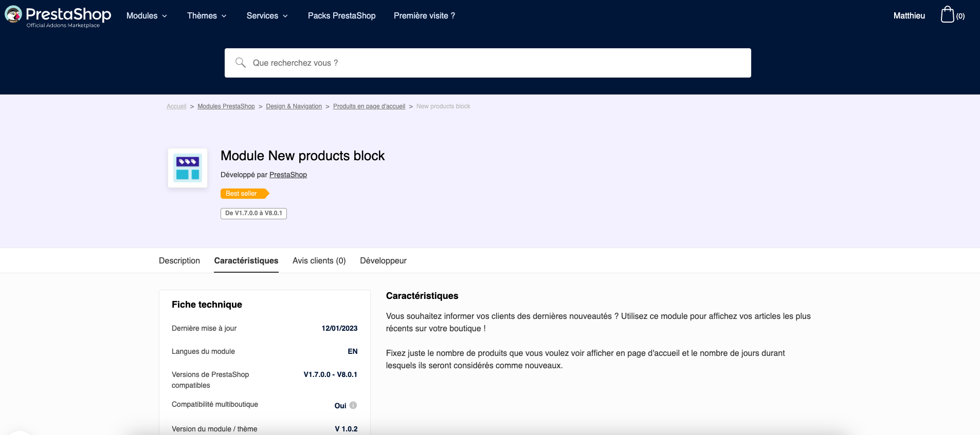Click the Best seller badge
This screenshot has height=435, width=980.
click(x=245, y=194)
